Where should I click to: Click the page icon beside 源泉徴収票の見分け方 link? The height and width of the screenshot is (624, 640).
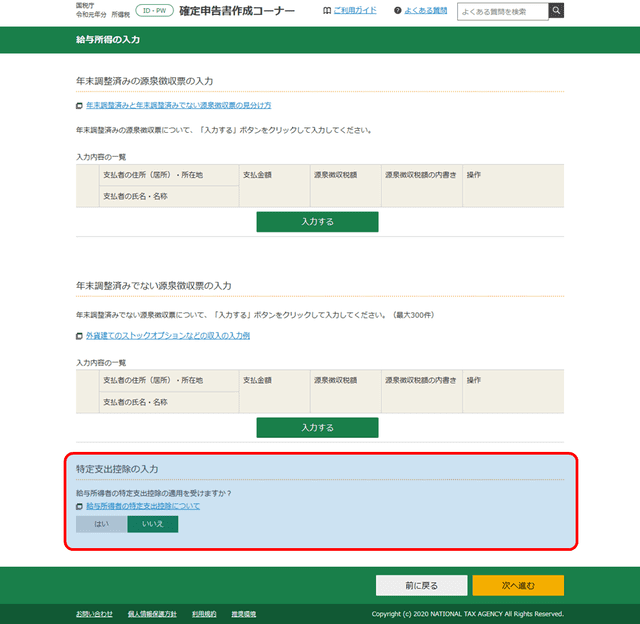79,106
